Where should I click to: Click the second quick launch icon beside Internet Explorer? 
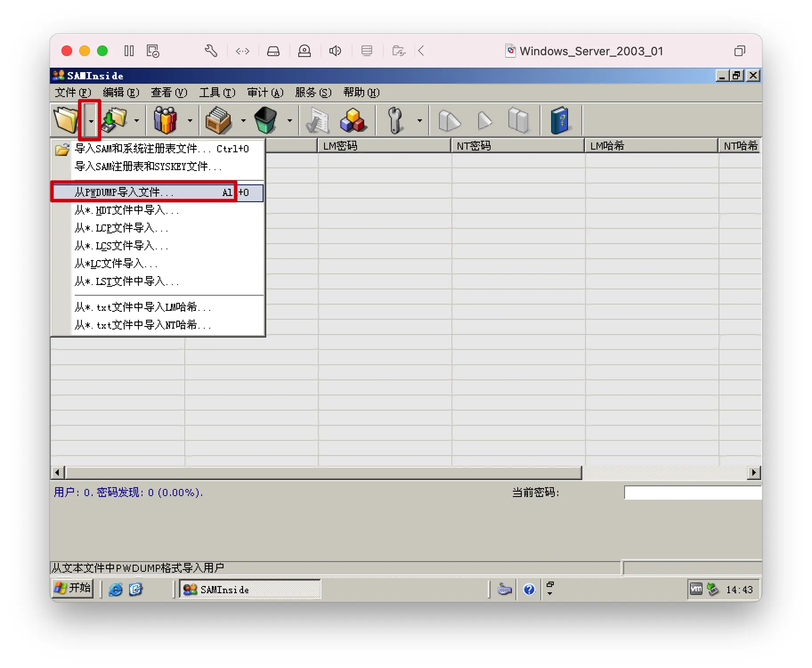pyautogui.click(x=136, y=590)
